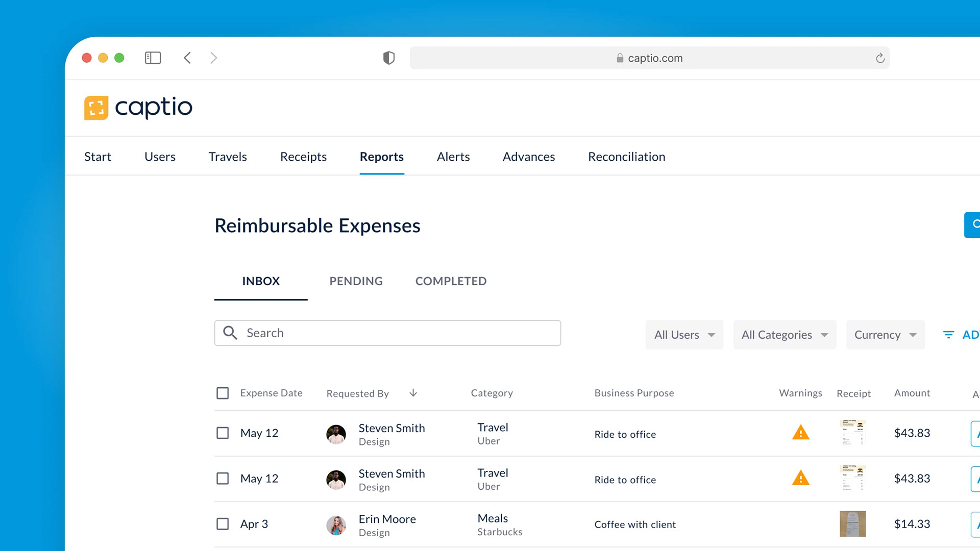Go back with the browser back arrow

tap(187, 58)
